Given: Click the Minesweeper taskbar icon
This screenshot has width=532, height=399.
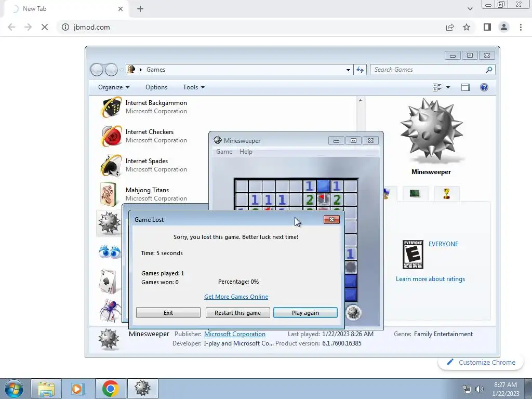Looking at the screenshot, I should tap(142, 389).
